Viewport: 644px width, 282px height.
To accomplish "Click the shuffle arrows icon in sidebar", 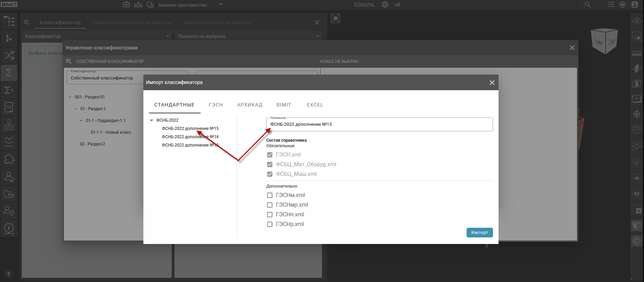I will click(9, 55).
